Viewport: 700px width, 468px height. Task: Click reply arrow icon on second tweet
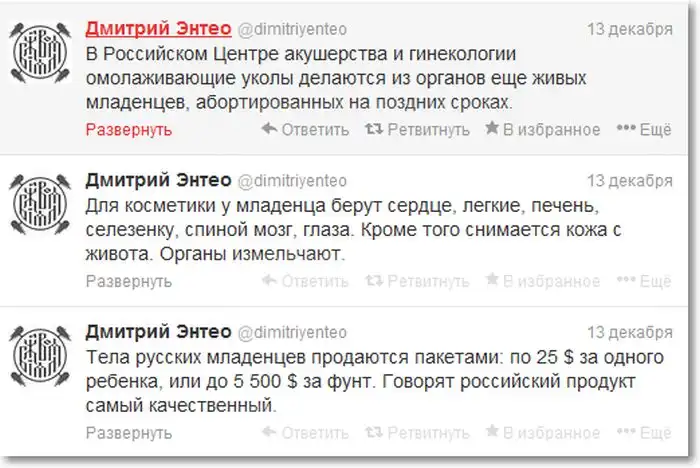[x=269, y=281]
